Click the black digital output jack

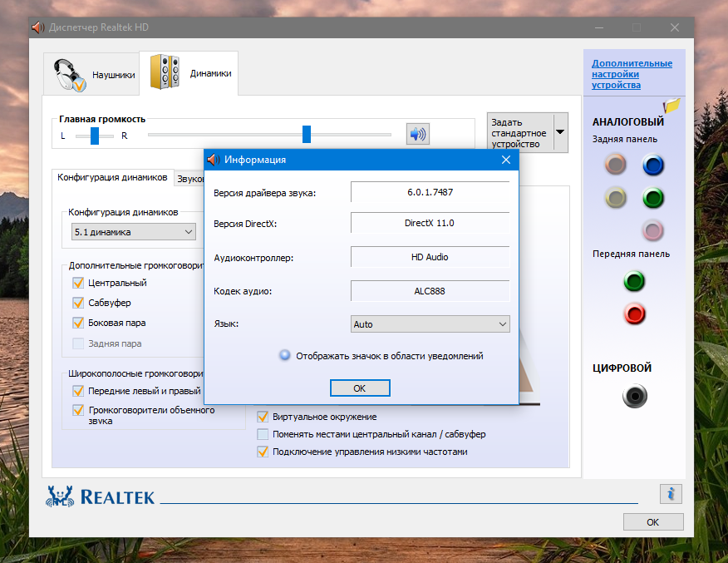click(635, 396)
